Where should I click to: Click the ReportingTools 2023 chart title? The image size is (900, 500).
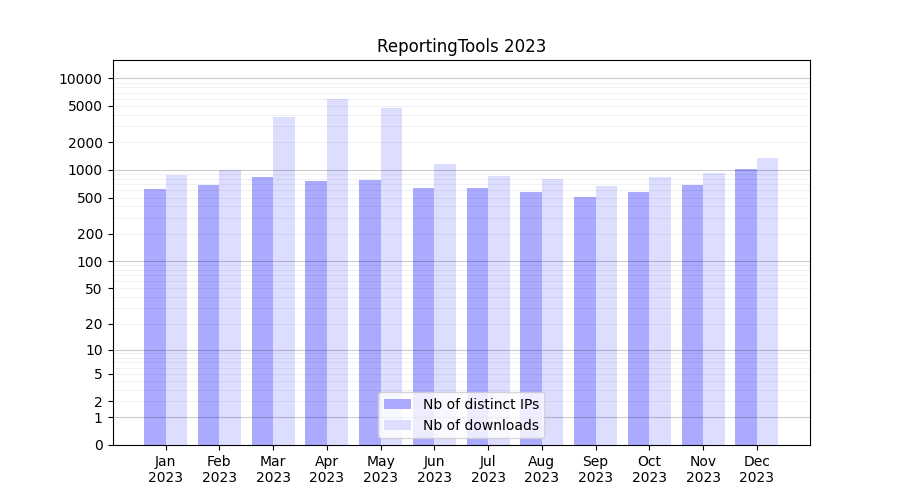pyautogui.click(x=461, y=46)
